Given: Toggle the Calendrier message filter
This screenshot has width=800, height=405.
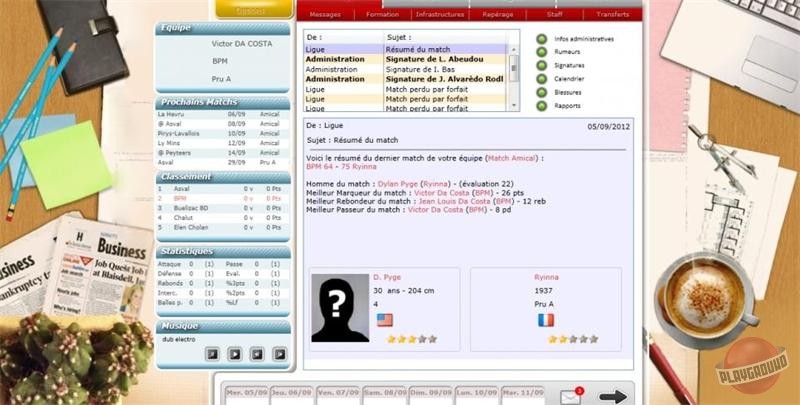Looking at the screenshot, I should pyautogui.click(x=542, y=79).
